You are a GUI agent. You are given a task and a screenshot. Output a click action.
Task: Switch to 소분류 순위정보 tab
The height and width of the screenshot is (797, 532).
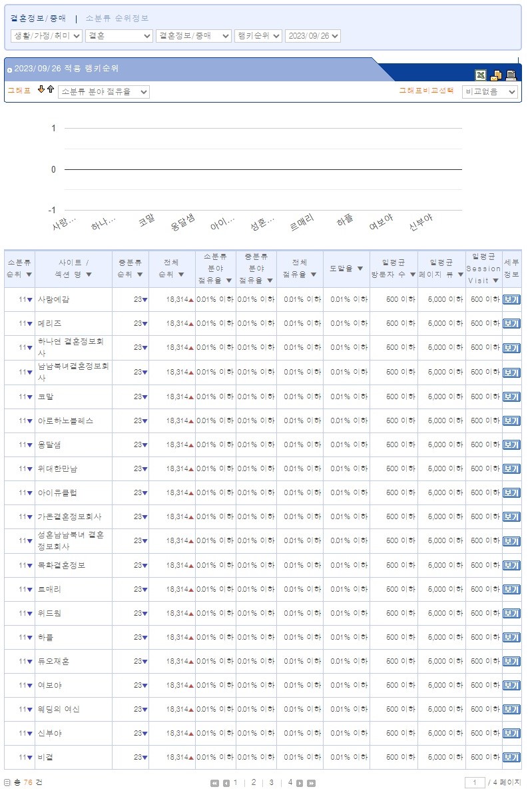[117, 18]
